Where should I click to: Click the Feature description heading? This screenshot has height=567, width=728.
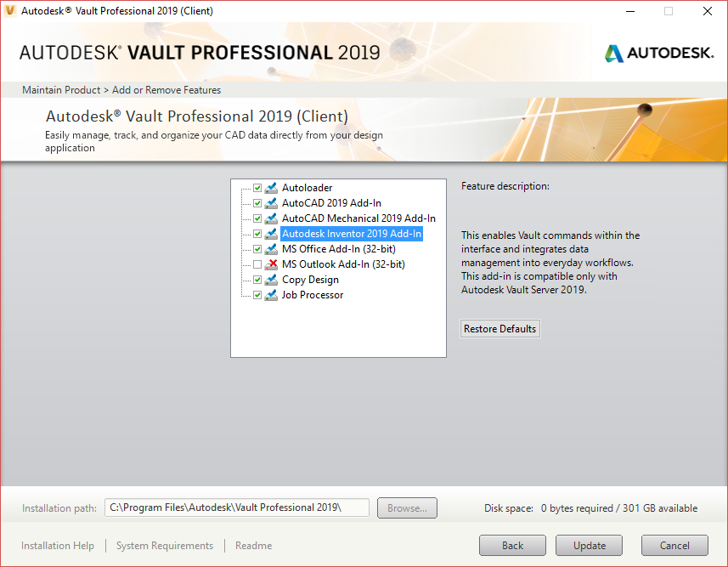505,186
